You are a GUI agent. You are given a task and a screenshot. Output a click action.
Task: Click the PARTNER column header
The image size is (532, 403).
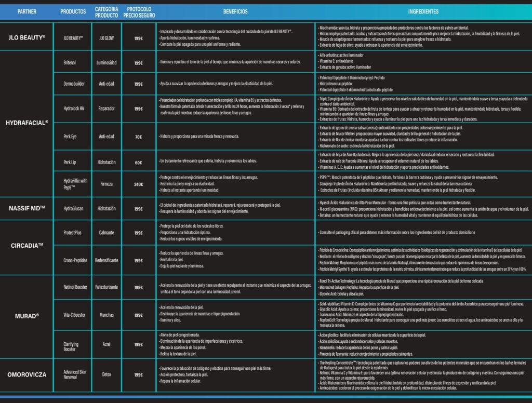click(27, 11)
